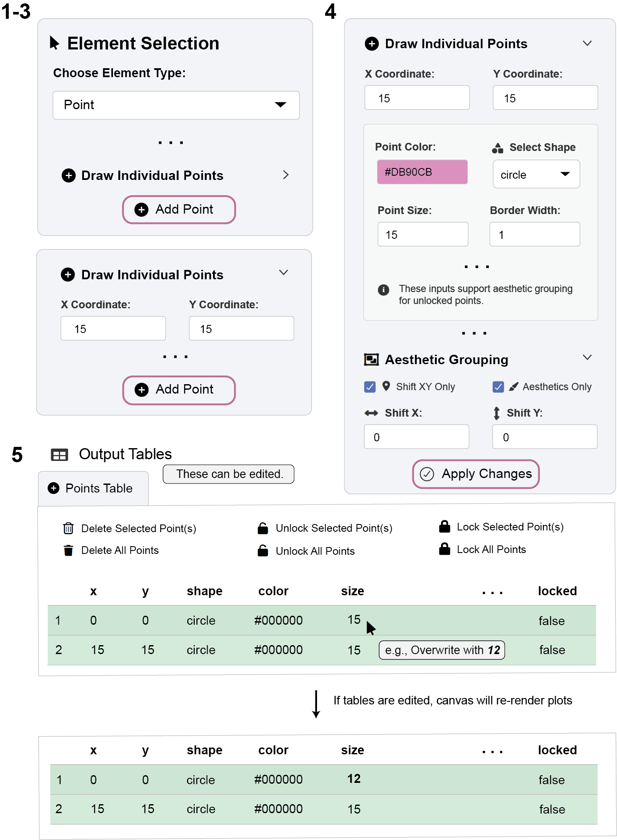
Task: Open the Select Shape dropdown set to circle
Action: tap(536, 174)
